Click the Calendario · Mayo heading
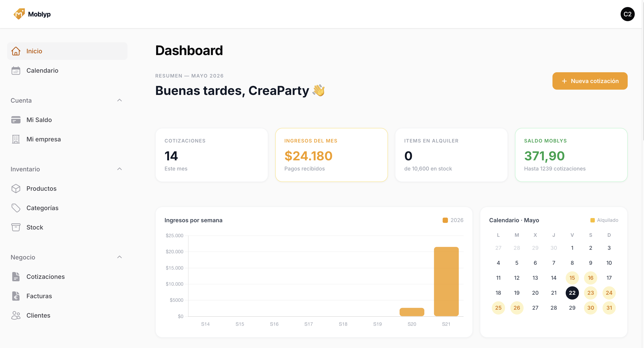644x348 pixels. point(514,220)
